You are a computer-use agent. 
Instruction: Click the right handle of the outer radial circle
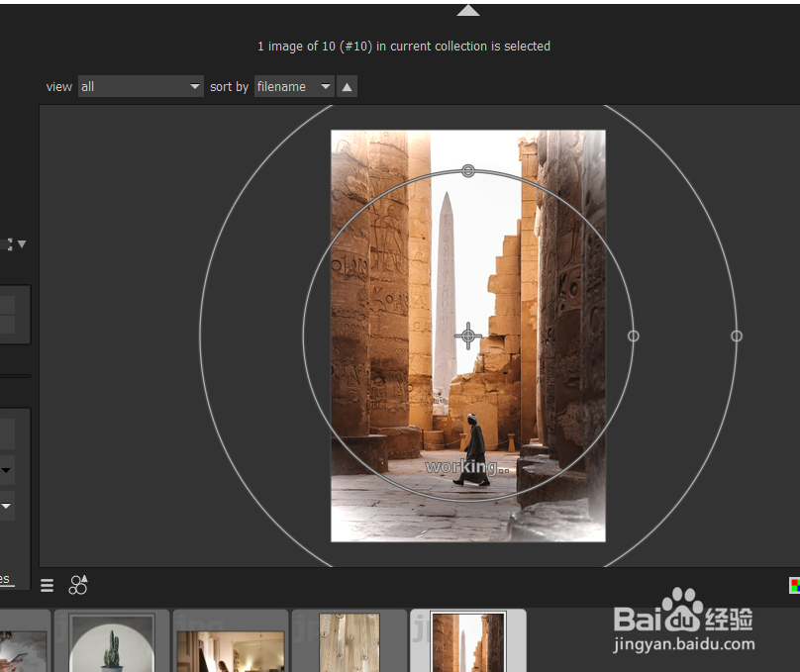pos(737,336)
